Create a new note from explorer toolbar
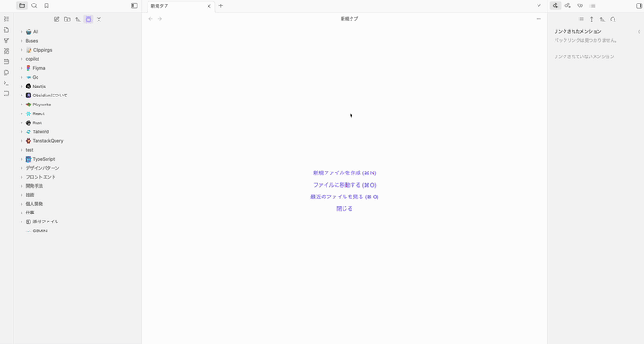Screen dimensions: 644x344 coord(56,20)
